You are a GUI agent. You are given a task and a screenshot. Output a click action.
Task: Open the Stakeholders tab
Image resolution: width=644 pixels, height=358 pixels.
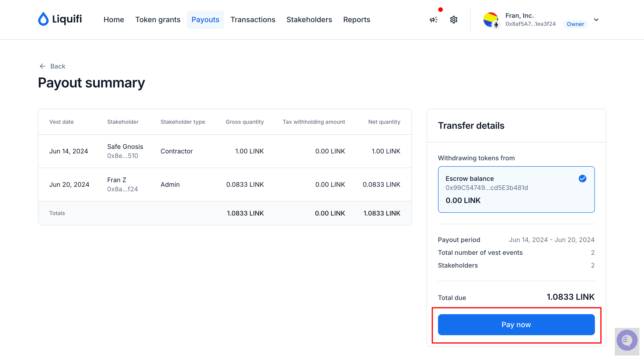[309, 19]
